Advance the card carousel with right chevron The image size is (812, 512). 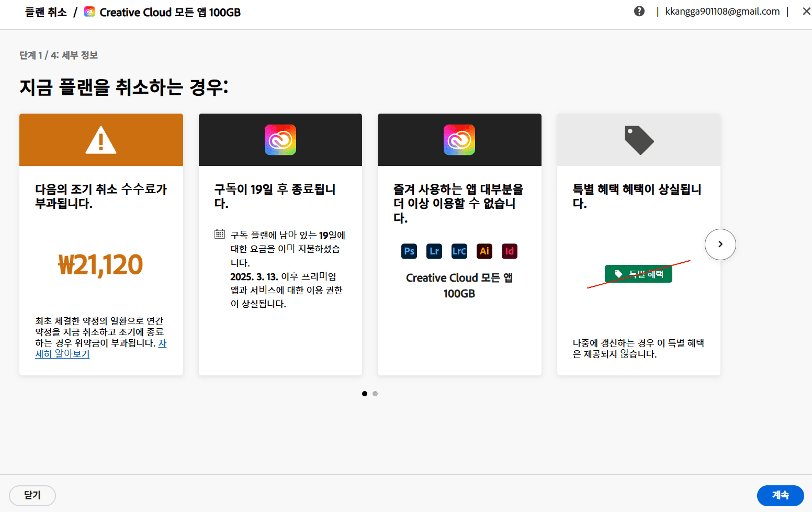click(x=720, y=244)
